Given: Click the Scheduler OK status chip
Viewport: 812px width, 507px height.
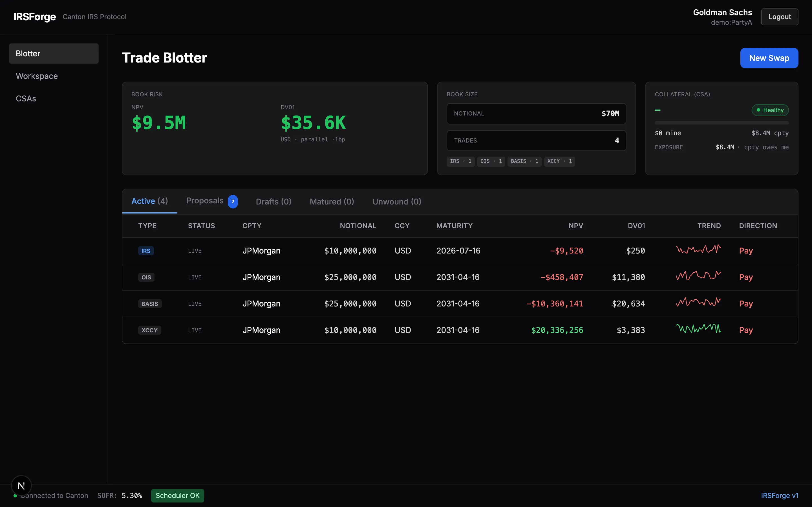Looking at the screenshot, I should pos(177,496).
